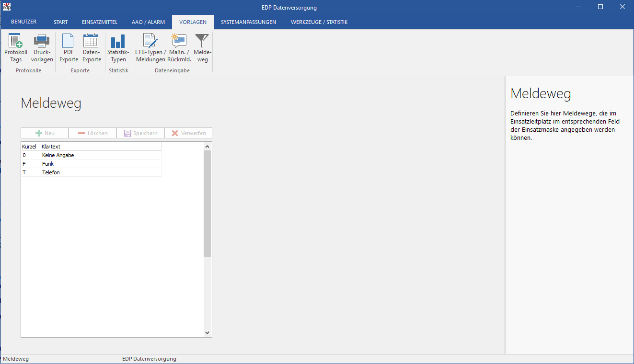Viewport: 634px width, 364px height.
Task: Click the Neu button
Action: pyautogui.click(x=45, y=133)
